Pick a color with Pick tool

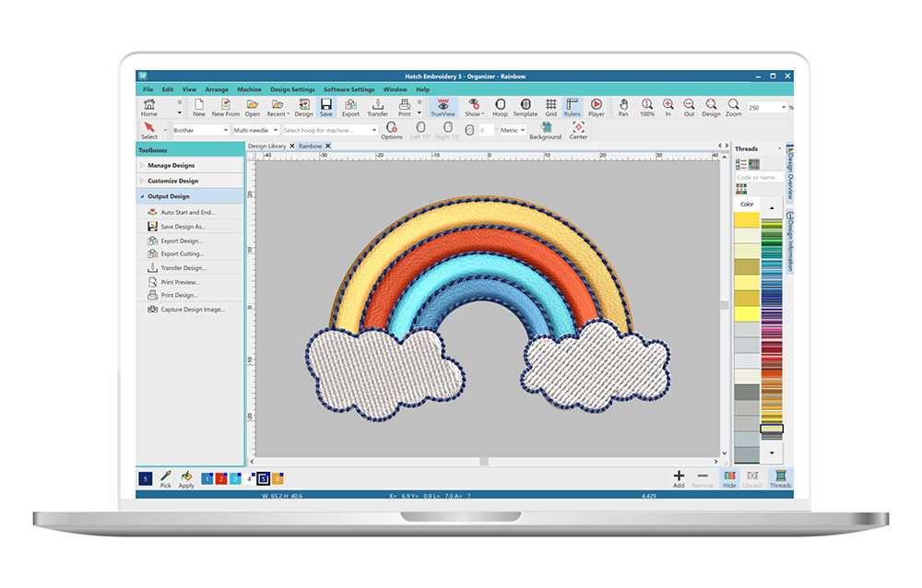click(165, 477)
